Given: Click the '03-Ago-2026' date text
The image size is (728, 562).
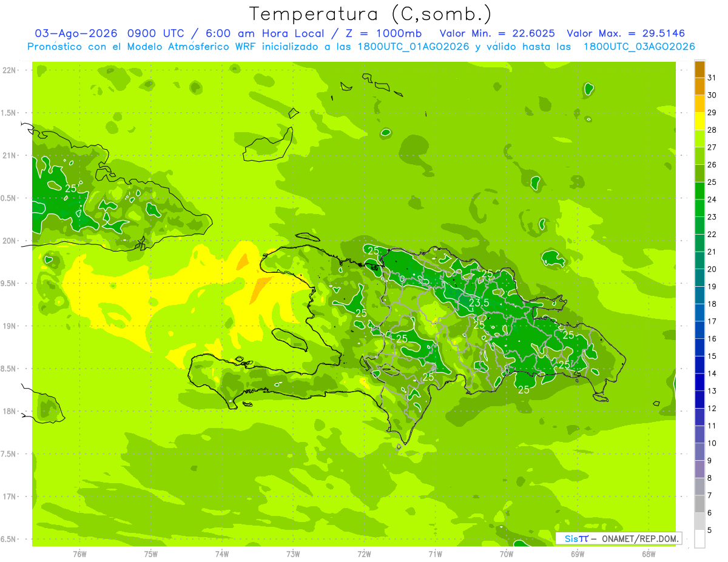Looking at the screenshot, I should pyautogui.click(x=76, y=33).
